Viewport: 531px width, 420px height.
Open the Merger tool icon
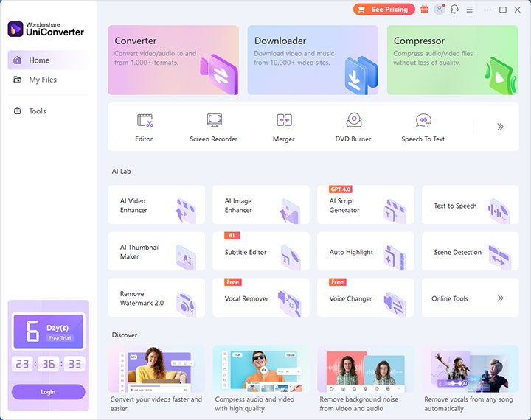(284, 120)
